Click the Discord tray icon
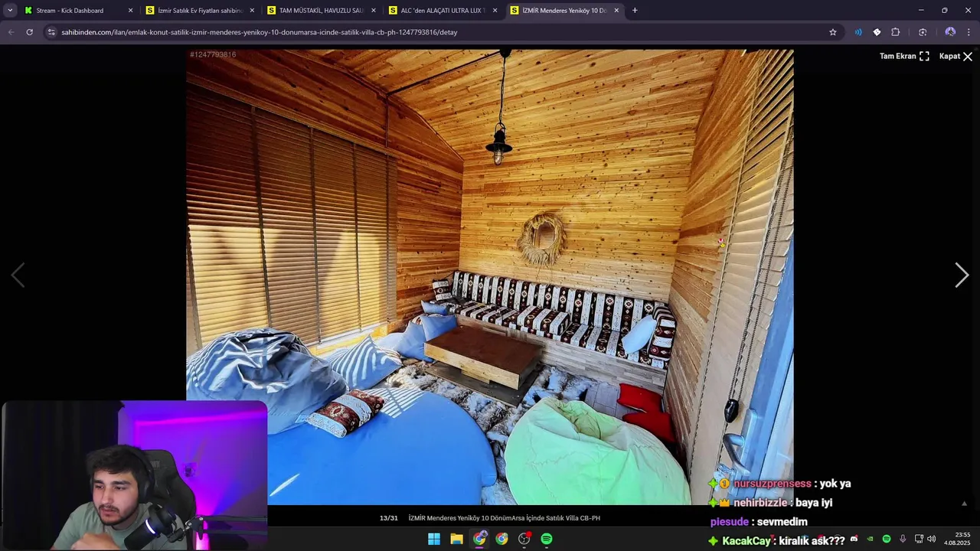This screenshot has height=551, width=980. click(854, 539)
